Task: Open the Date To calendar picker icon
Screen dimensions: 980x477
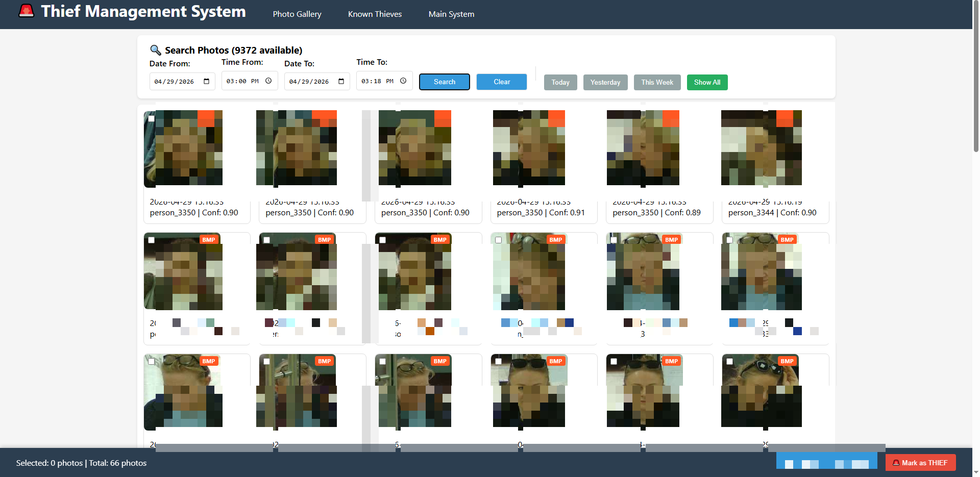Action: 341,81
